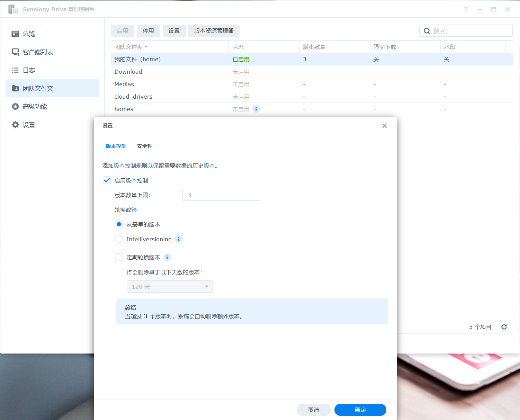Confirm settings with 确定 button
The image size is (520, 420).
coord(360,410)
